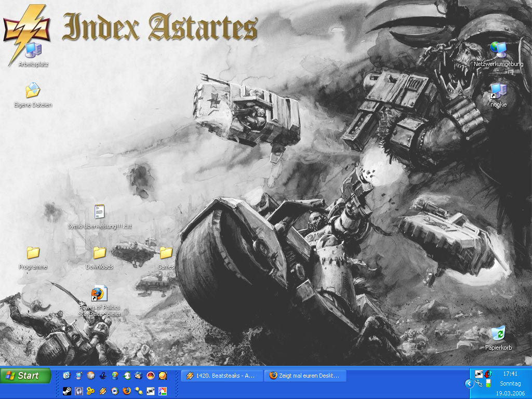Select the nookie network shortcut
The width and height of the screenshot is (532, 399).
498,96
